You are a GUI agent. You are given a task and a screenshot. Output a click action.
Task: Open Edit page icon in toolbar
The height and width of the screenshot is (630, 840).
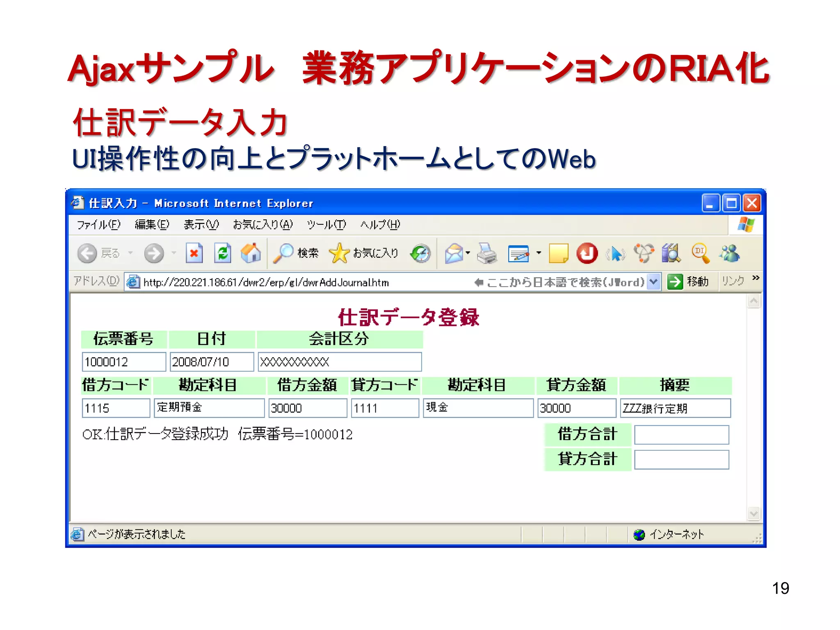518,253
